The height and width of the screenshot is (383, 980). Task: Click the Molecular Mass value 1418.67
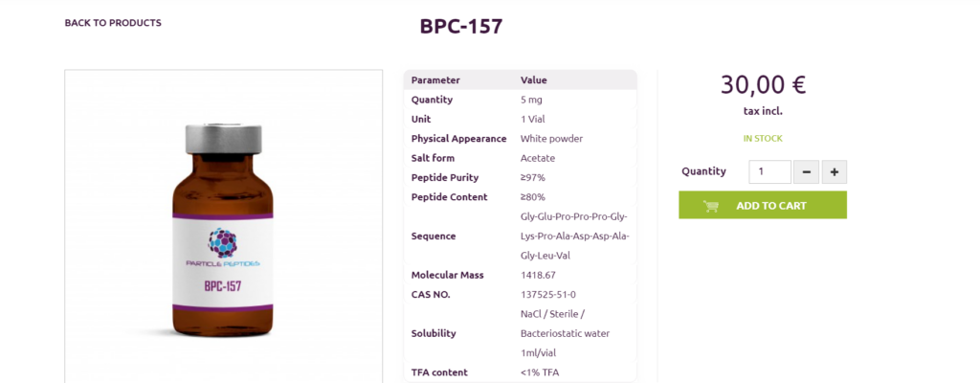click(x=539, y=275)
